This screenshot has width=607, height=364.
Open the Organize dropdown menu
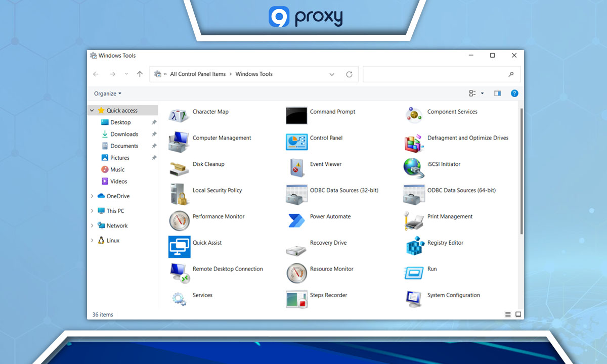[107, 93]
